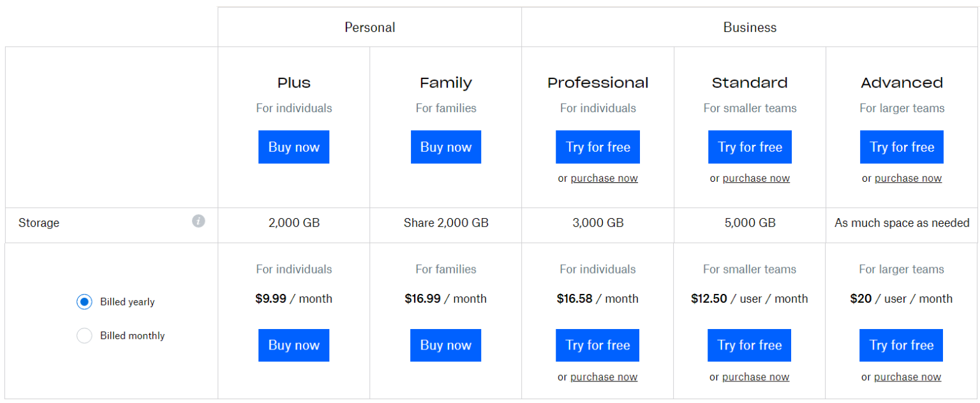
Task: Open purchase now link below Professional's top button
Action: point(604,178)
